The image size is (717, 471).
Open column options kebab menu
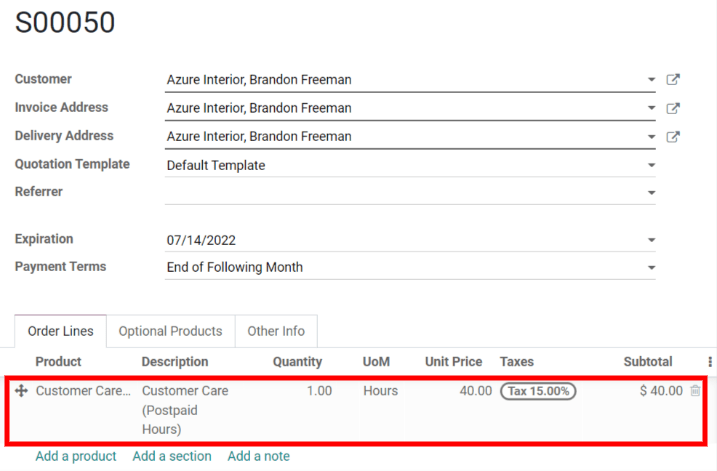coord(710,362)
